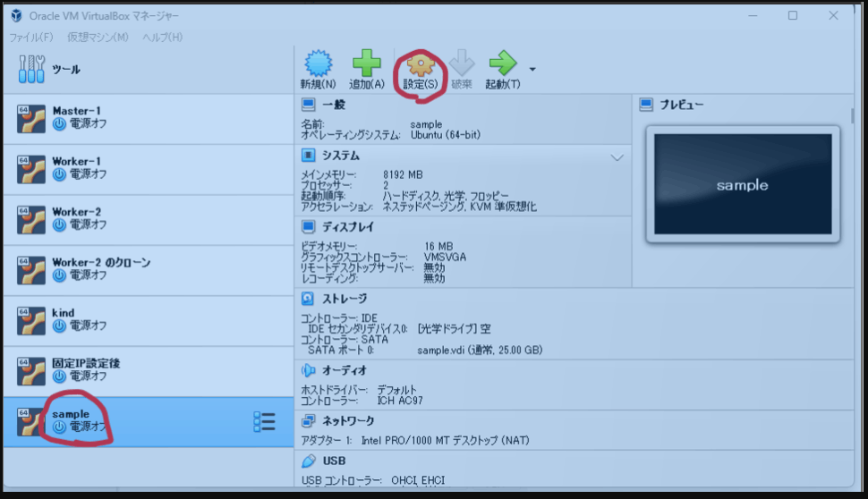Screen dimensions: 868x499
Task: Click the New (新規) VM toolbar icon
Action: point(319,63)
